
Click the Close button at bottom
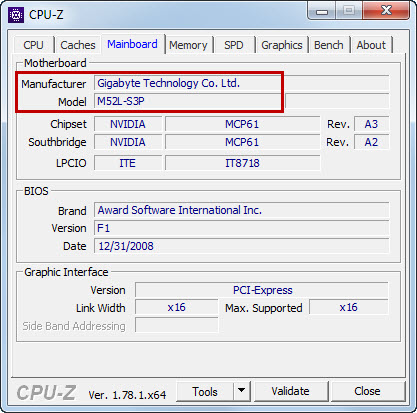click(x=367, y=391)
